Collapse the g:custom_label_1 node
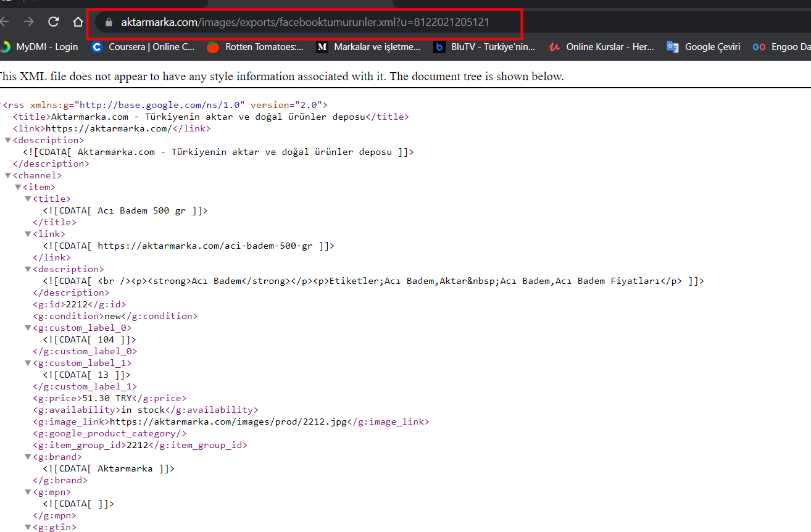811x532 pixels. pos(28,364)
